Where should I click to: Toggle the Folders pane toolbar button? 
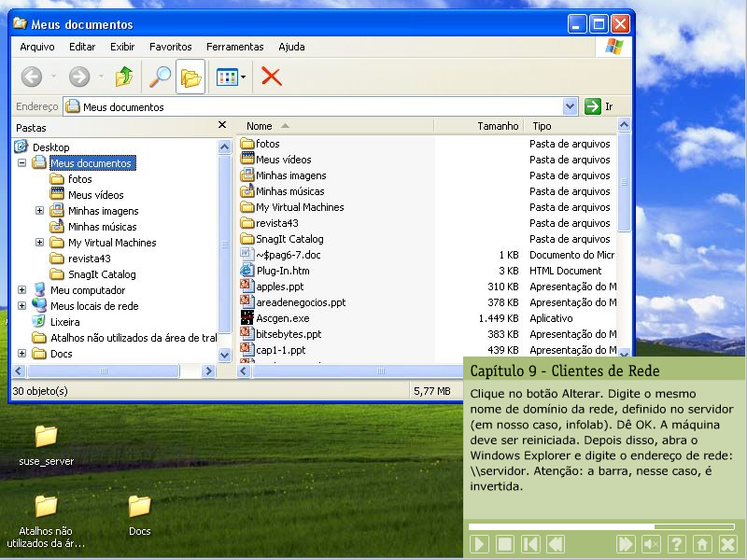pos(190,77)
